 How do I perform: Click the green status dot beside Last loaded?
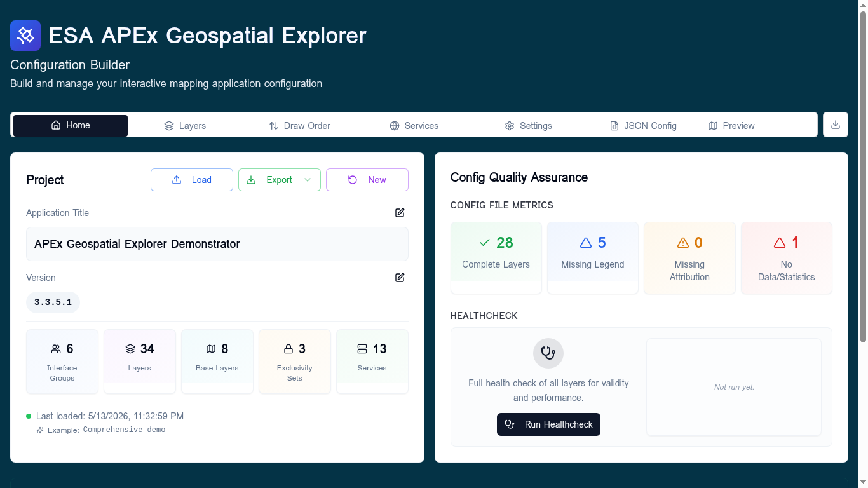(x=29, y=416)
